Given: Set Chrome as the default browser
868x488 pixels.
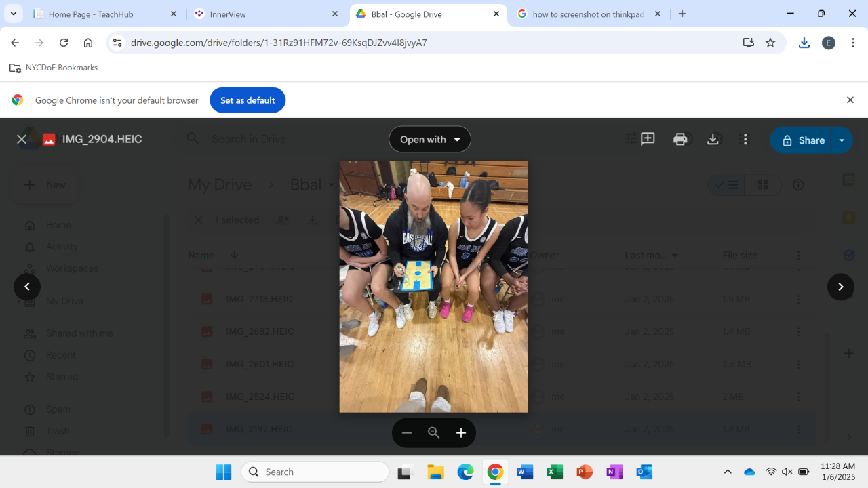Looking at the screenshot, I should point(248,100).
